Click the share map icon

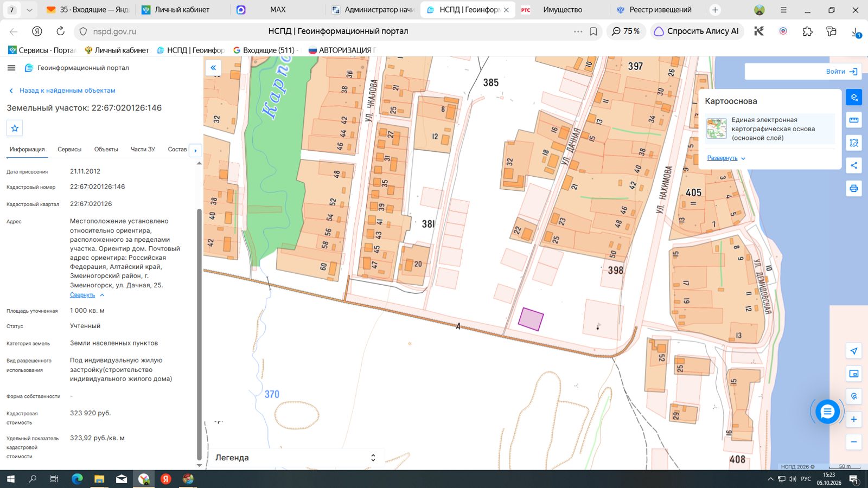pos(854,165)
